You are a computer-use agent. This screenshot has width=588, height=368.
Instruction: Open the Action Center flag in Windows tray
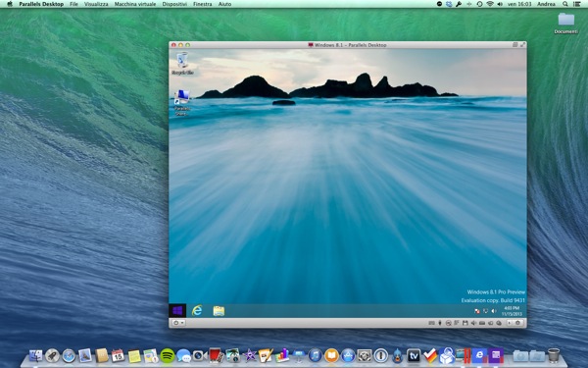477,311
